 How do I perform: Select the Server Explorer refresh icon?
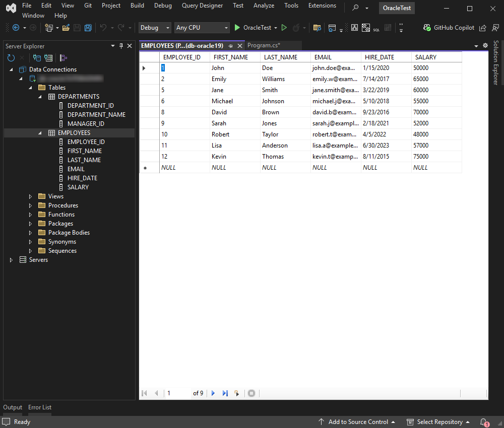click(11, 57)
